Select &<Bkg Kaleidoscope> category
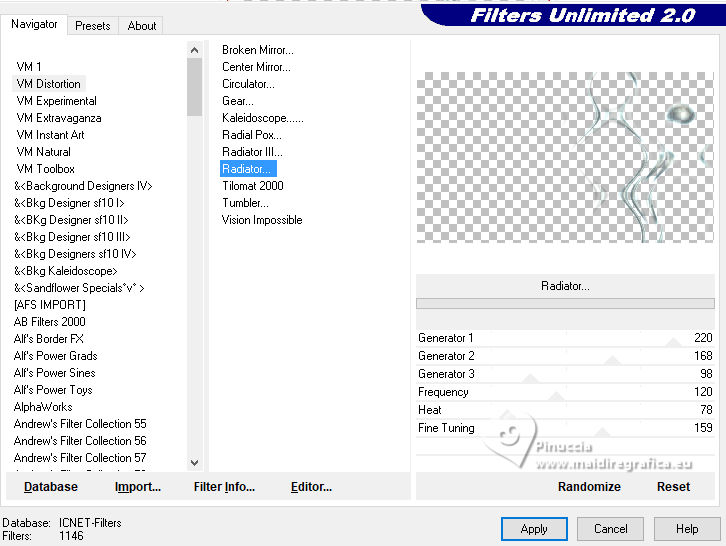The image size is (726, 546). point(65,271)
